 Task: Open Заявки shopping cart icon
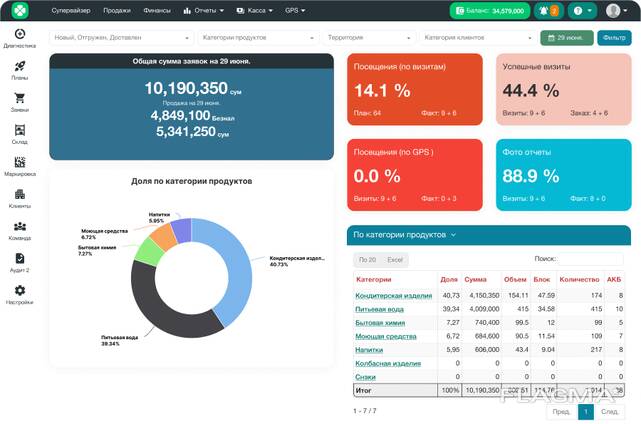point(20,98)
